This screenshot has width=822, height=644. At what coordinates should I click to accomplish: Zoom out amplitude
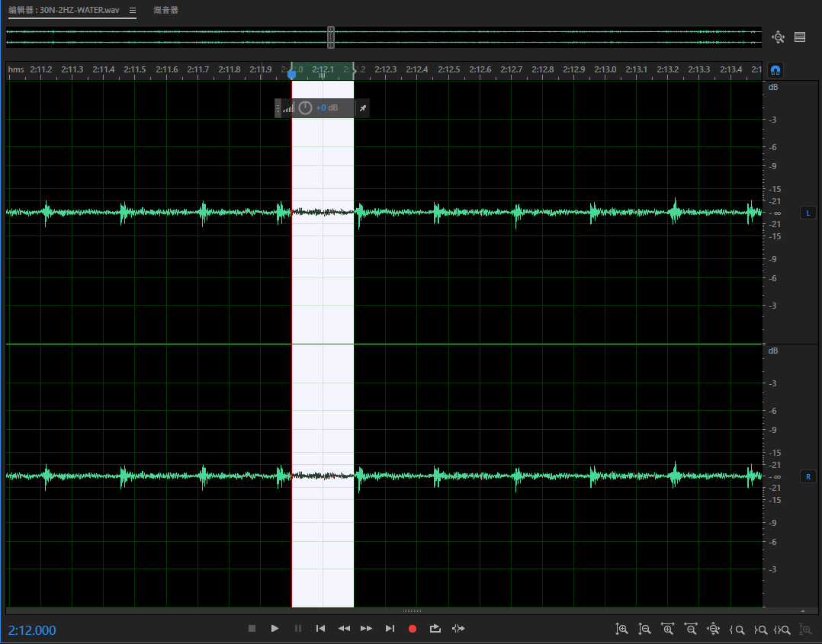[x=645, y=630]
